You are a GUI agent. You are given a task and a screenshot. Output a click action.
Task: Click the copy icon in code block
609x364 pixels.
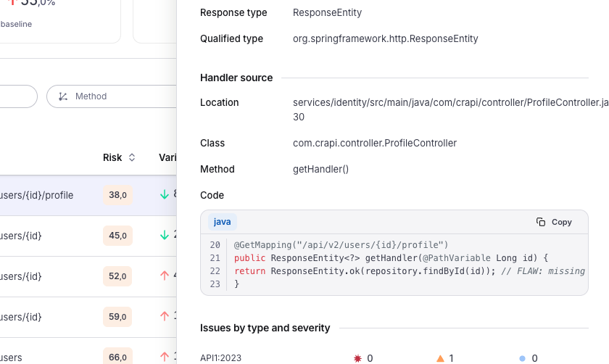[541, 222]
